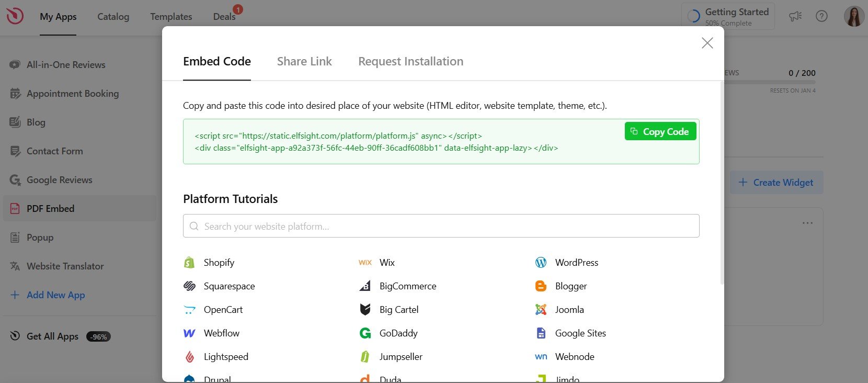Open the Templates menu item
This screenshot has width=868, height=383.
click(x=171, y=17)
